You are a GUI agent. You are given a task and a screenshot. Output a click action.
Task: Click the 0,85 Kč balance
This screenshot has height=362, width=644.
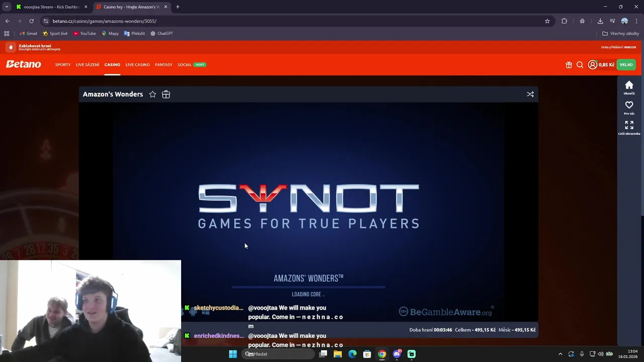click(606, 65)
